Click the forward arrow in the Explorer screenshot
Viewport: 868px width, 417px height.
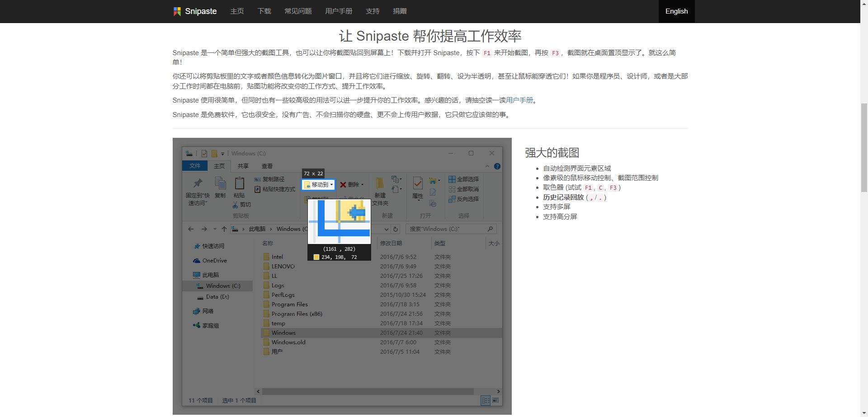[x=204, y=229]
